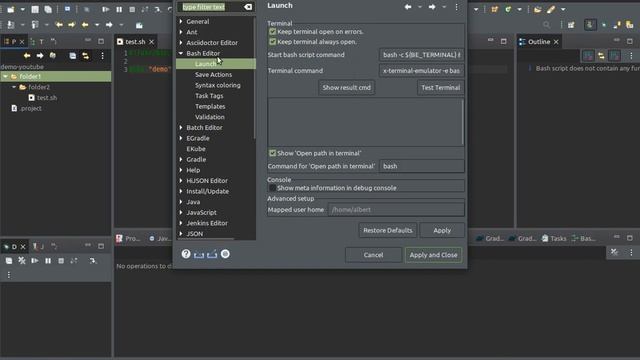Image resolution: width=640 pixels, height=360 pixels.
Task: Expand the Ant preferences node
Action: pyautogui.click(x=181, y=32)
